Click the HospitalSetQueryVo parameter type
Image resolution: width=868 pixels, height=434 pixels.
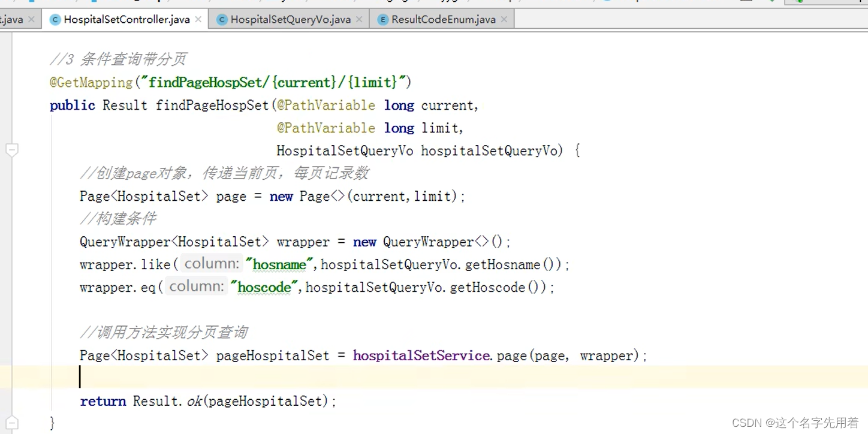pos(345,150)
